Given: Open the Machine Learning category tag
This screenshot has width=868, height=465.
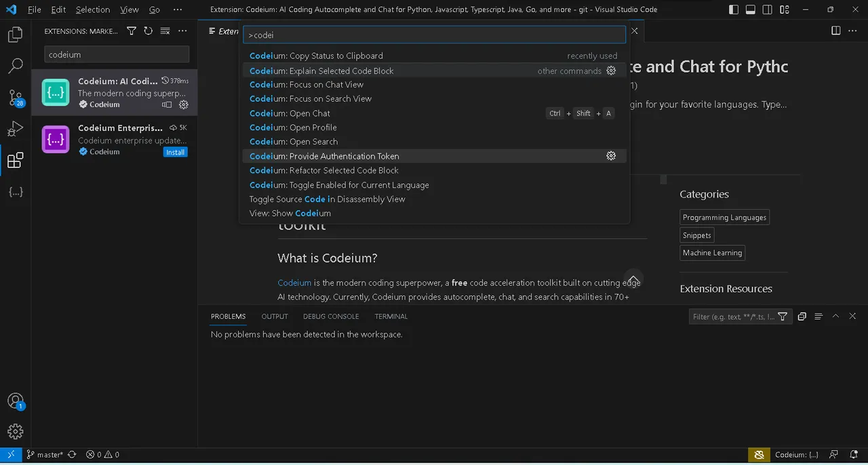Looking at the screenshot, I should pyautogui.click(x=712, y=253).
